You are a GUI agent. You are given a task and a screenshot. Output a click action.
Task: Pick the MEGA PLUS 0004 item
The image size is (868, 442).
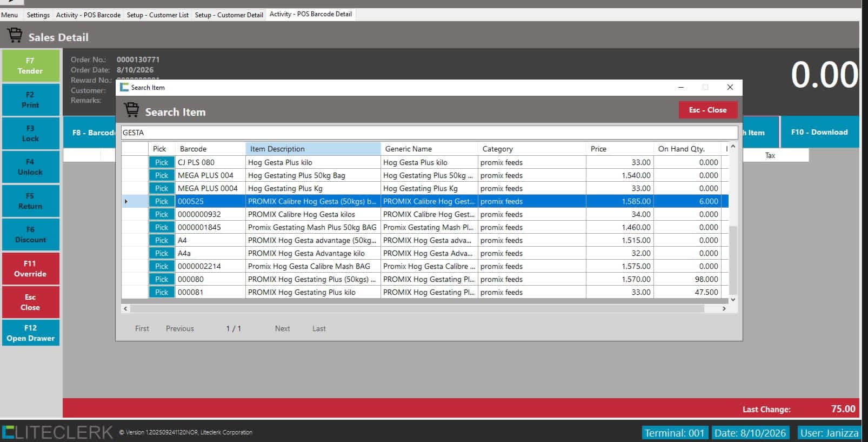(162, 188)
